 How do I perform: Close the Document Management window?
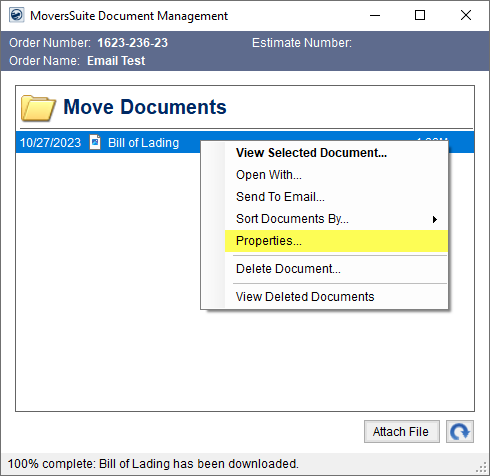pyautogui.click(x=466, y=15)
